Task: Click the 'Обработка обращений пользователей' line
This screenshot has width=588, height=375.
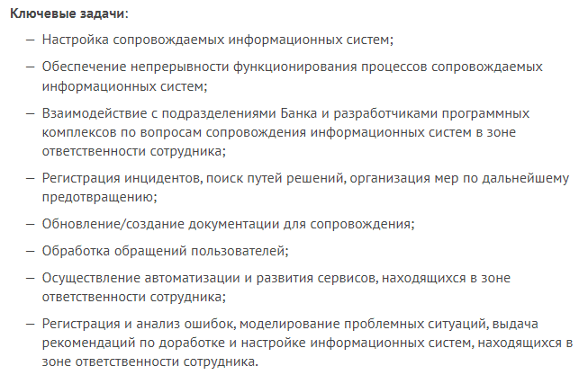Action: pos(166,251)
